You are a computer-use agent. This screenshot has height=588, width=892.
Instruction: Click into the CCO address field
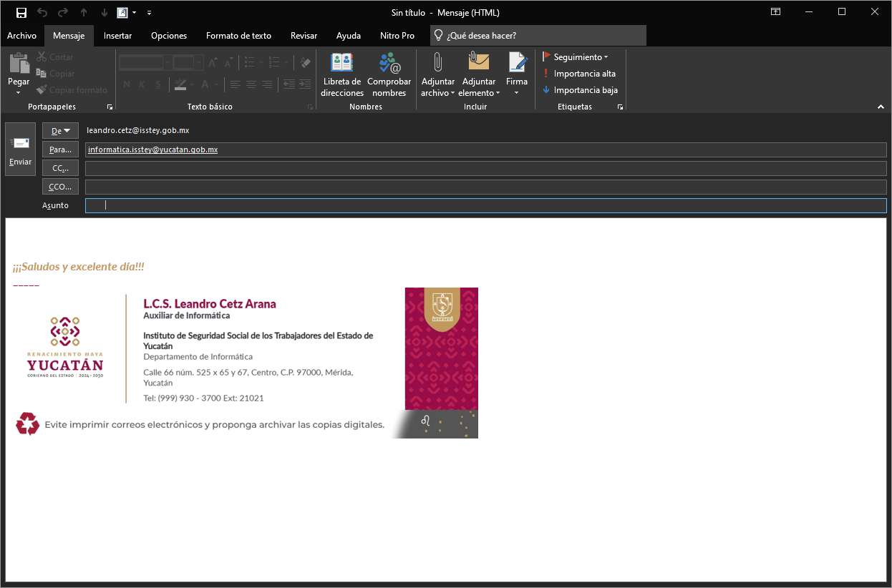pyautogui.click(x=485, y=187)
